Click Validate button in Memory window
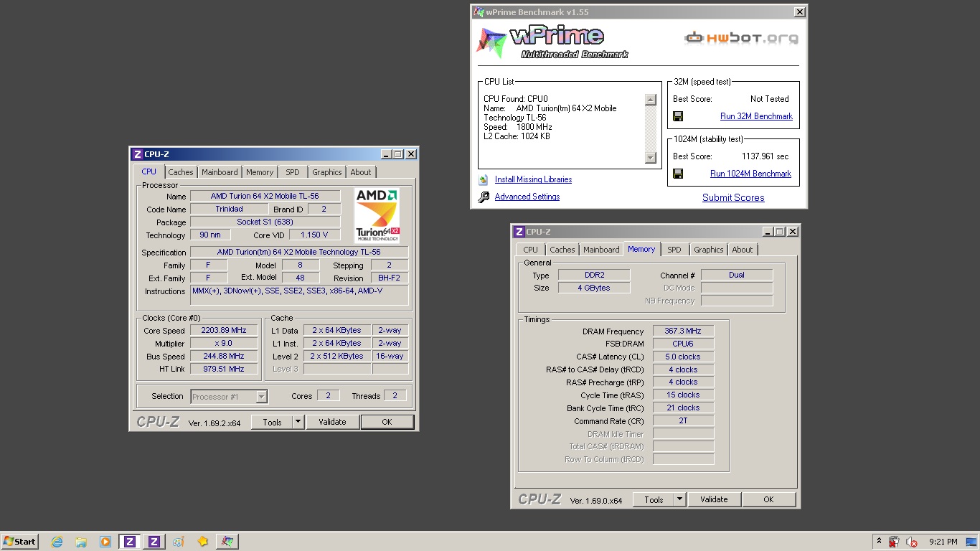 coord(714,499)
